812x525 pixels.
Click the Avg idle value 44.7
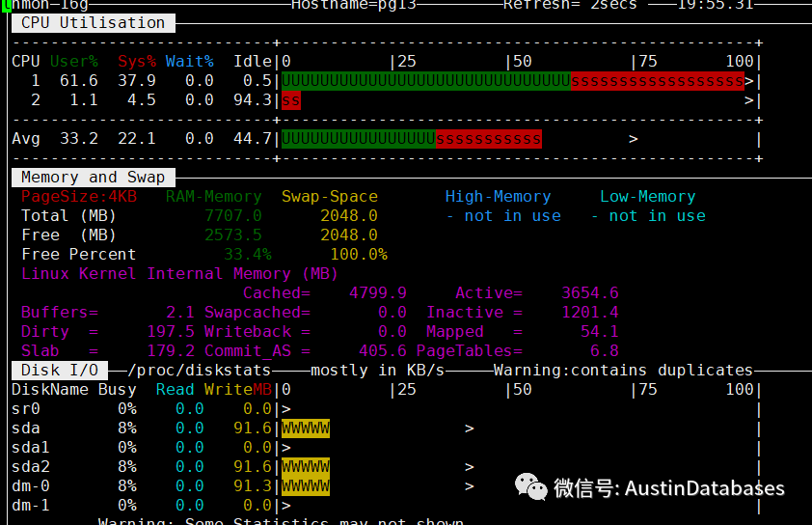[x=253, y=139]
